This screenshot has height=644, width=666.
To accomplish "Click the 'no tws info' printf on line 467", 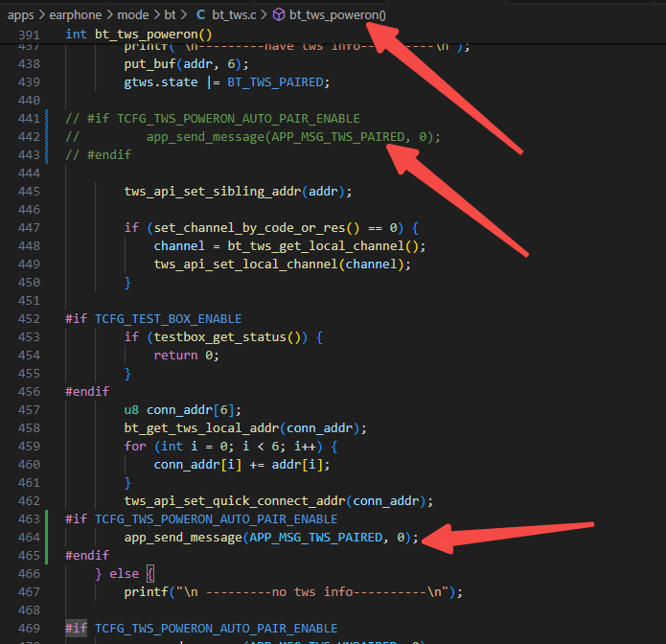I will coord(293,591).
